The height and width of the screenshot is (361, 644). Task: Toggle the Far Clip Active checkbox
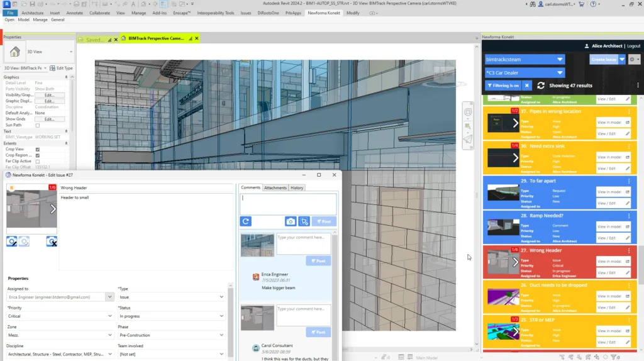(38, 161)
